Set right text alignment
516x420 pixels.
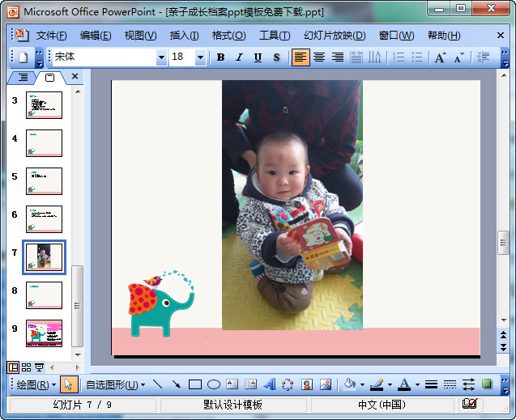click(x=338, y=57)
